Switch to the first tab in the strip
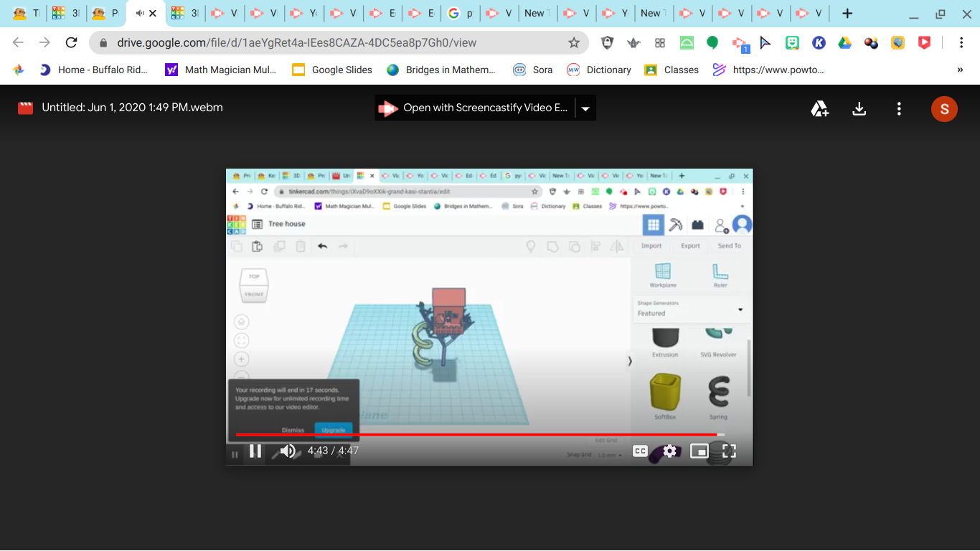Image resolution: width=980 pixels, height=551 pixels. point(26,14)
